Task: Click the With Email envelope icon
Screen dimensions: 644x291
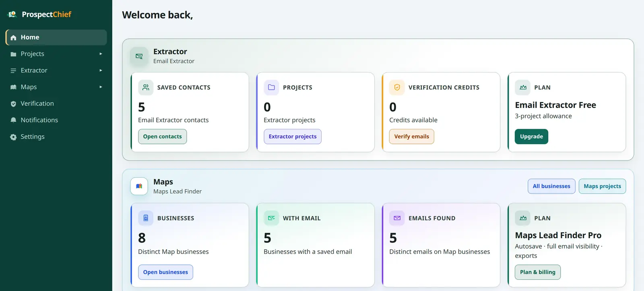Action: pyautogui.click(x=271, y=218)
